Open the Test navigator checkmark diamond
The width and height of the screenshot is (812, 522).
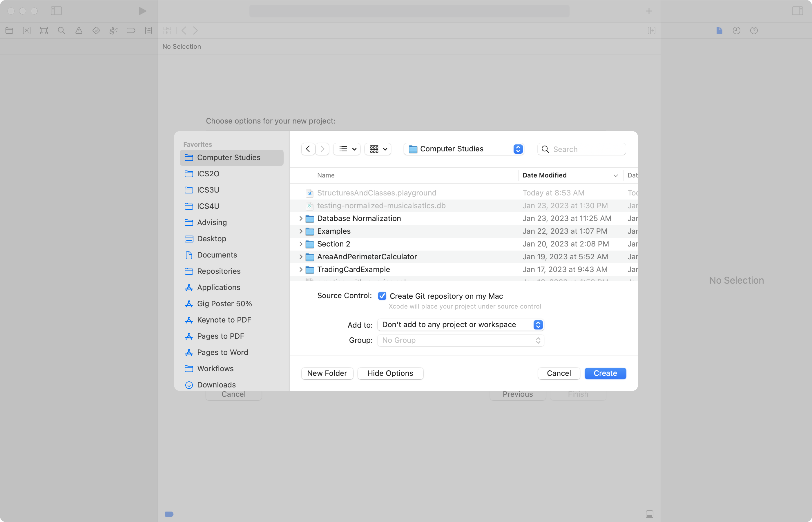[x=96, y=30]
